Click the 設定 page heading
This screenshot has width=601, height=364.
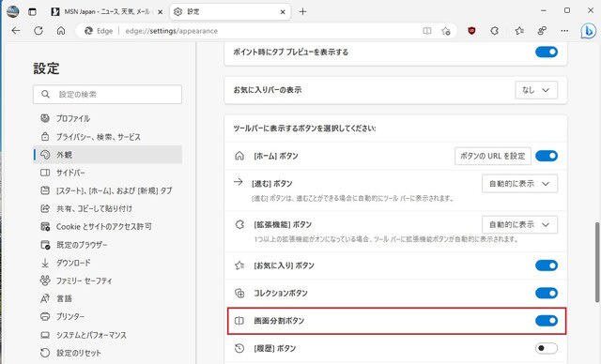46,68
